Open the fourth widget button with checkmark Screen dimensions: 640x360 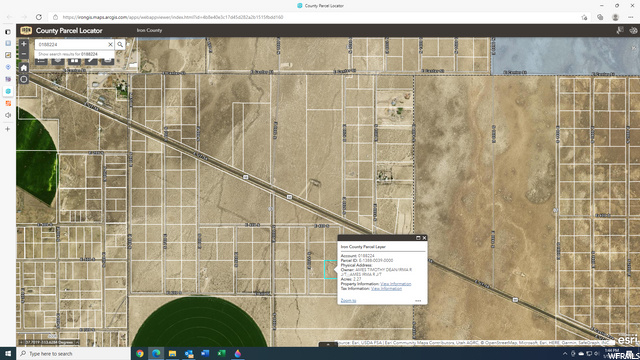pos(91,61)
